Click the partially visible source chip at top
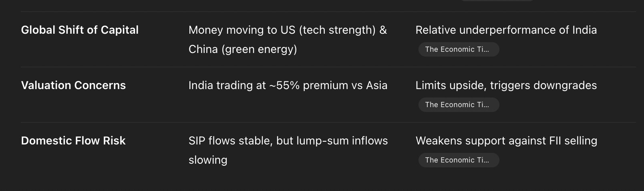The width and height of the screenshot is (644, 191). click(497, 0)
